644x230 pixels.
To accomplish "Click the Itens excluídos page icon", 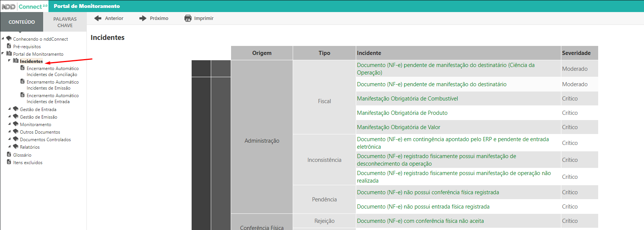I will coord(9,162).
